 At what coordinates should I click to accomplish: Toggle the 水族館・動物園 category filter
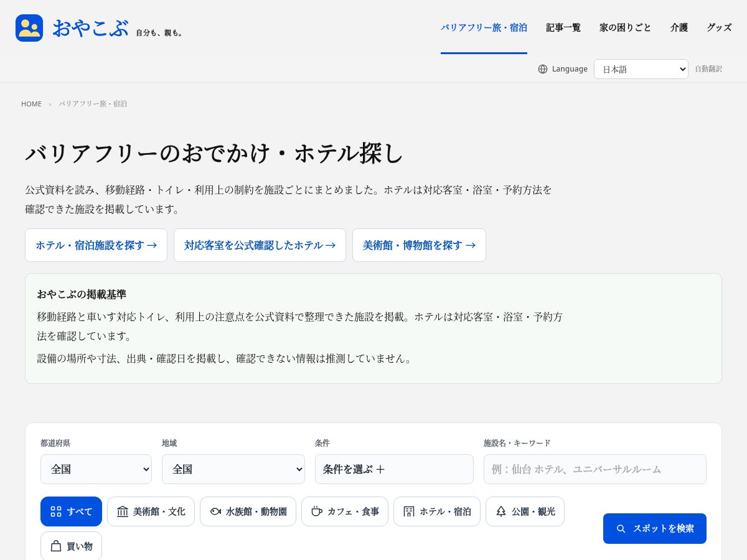(x=248, y=511)
